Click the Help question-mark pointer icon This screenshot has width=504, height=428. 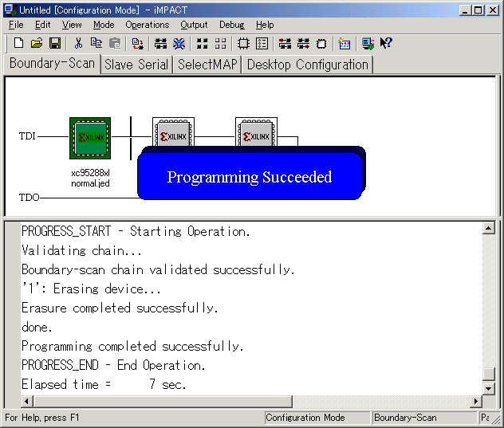tap(386, 43)
